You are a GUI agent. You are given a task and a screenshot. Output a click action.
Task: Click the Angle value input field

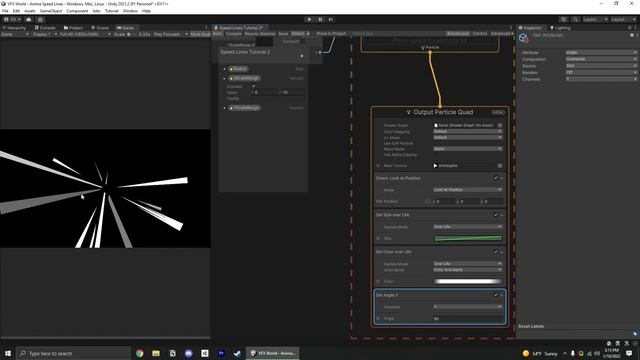tap(468, 318)
